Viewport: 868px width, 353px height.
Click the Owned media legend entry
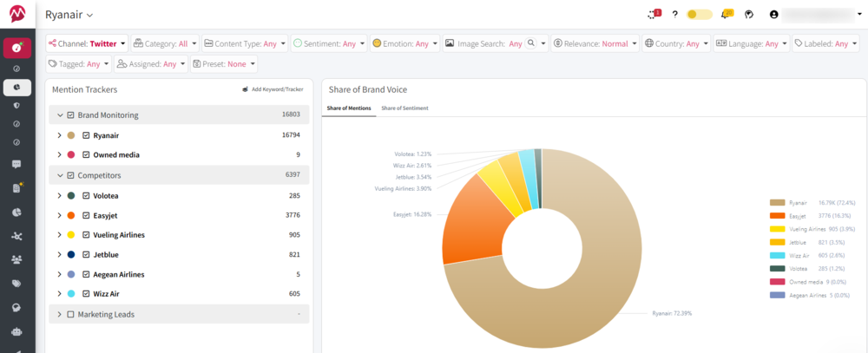coord(810,282)
